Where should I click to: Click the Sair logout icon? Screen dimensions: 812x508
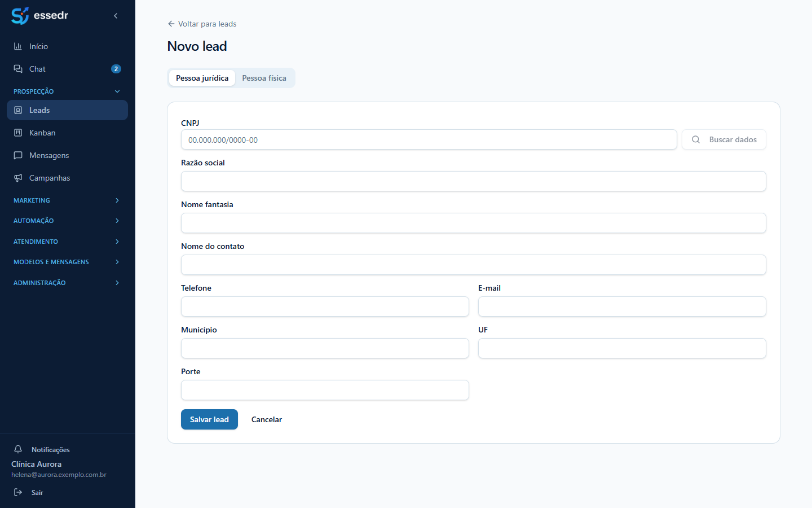pyautogui.click(x=18, y=492)
